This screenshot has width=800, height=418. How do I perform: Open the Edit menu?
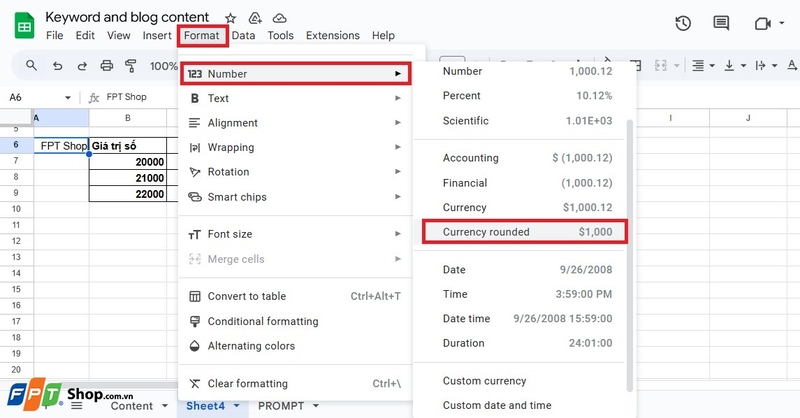85,35
